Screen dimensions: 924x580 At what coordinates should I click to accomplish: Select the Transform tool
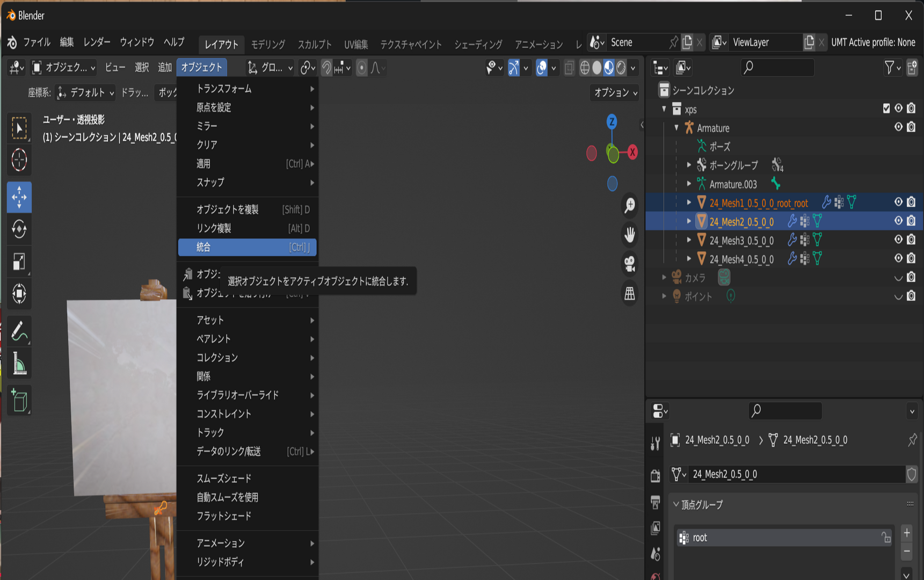tap(19, 294)
